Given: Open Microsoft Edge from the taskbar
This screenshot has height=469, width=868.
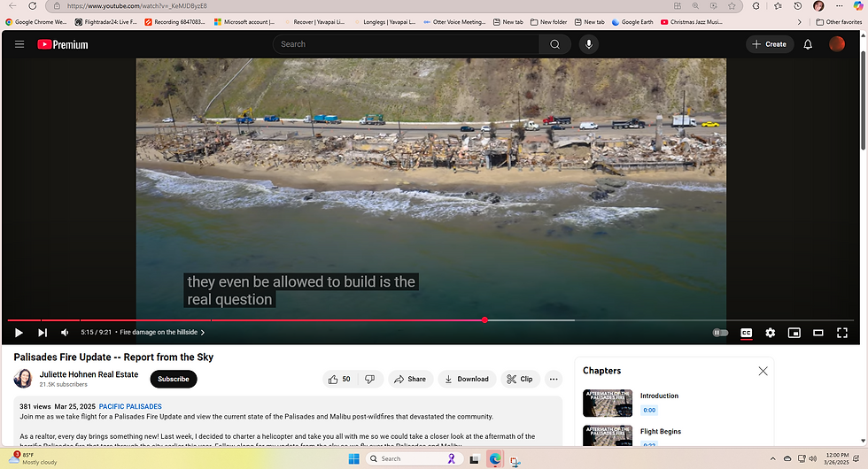Looking at the screenshot, I should tap(495, 458).
